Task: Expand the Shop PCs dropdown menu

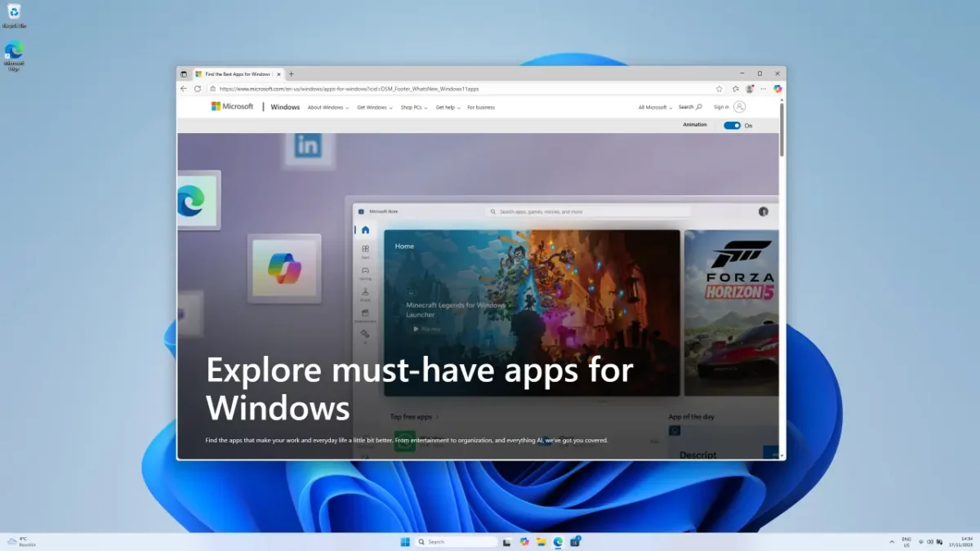Action: coord(417,108)
